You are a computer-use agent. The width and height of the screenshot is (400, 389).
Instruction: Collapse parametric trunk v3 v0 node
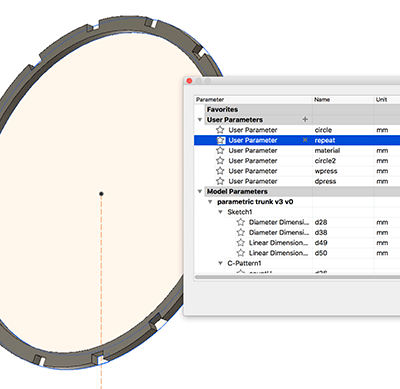[x=210, y=202]
